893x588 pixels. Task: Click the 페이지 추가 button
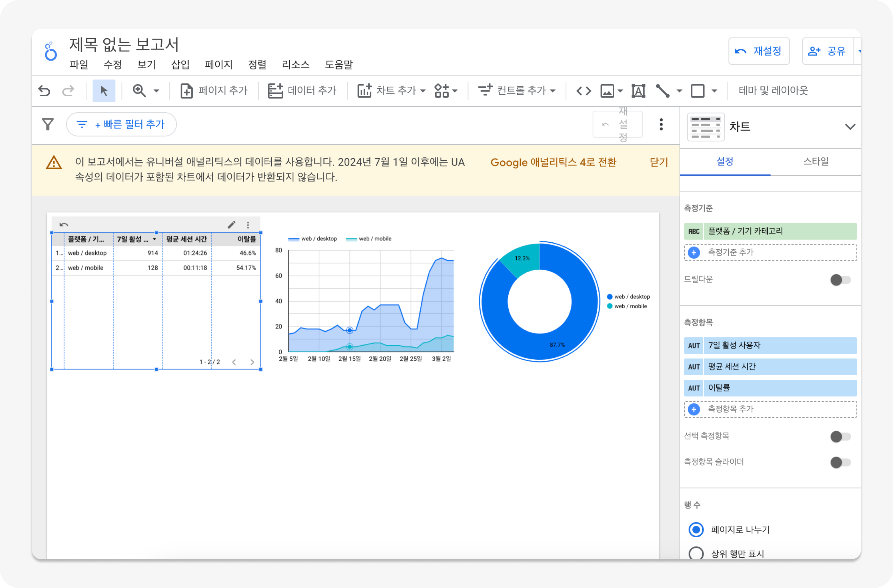point(214,91)
